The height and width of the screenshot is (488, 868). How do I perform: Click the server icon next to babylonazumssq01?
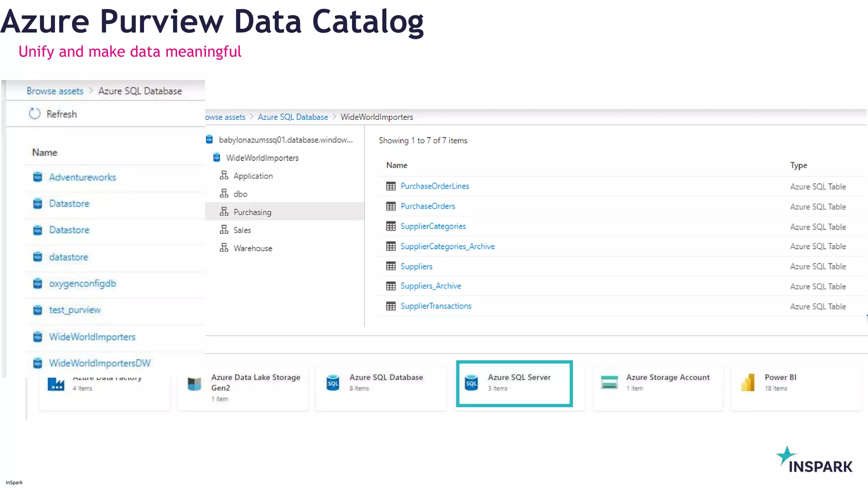[x=209, y=139]
